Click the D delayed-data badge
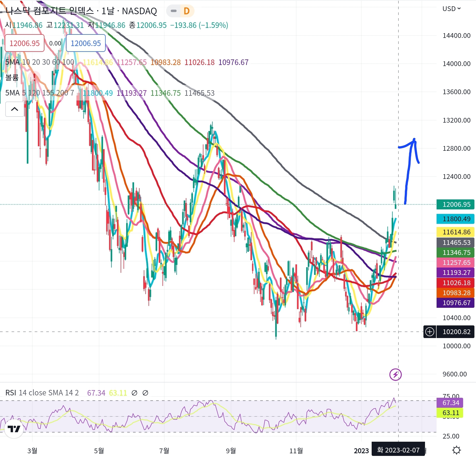The width and height of the screenshot is (476, 458). [x=187, y=11]
